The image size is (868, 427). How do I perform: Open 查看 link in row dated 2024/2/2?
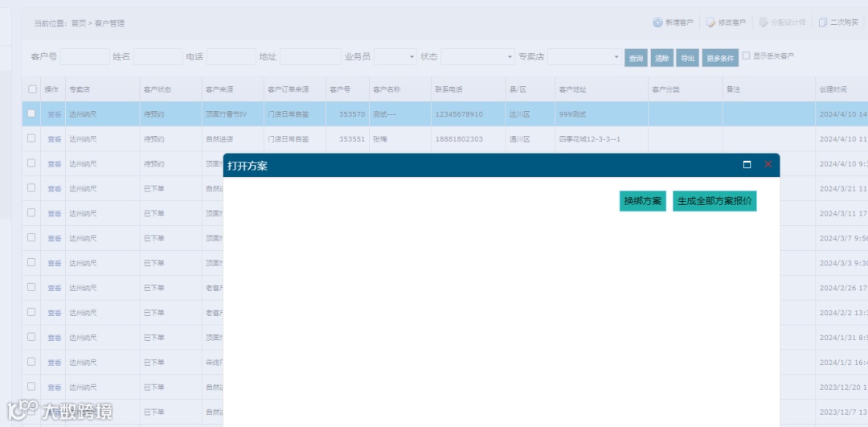point(55,313)
